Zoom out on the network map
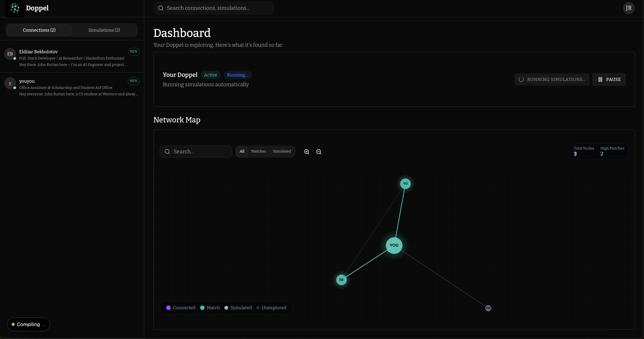This screenshot has width=644, height=339. (318, 152)
